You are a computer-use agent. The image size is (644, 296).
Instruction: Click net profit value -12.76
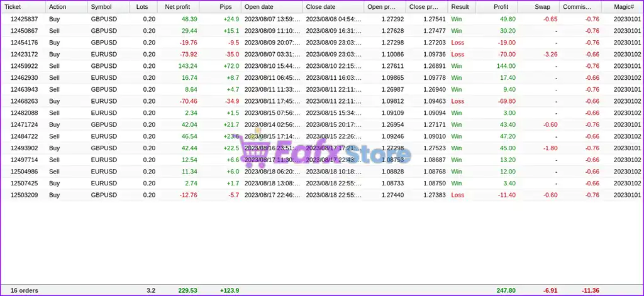pos(189,195)
